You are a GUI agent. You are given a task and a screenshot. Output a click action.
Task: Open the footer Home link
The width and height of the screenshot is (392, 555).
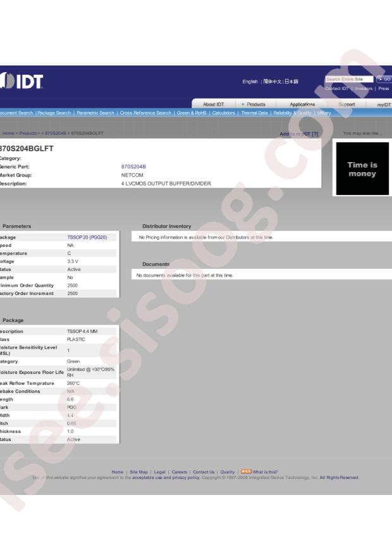(x=118, y=472)
